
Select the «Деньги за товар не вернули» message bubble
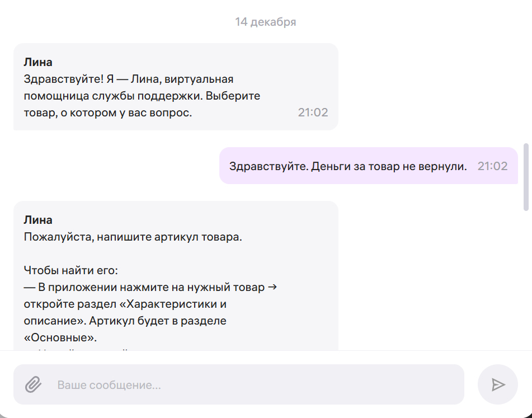(348, 166)
